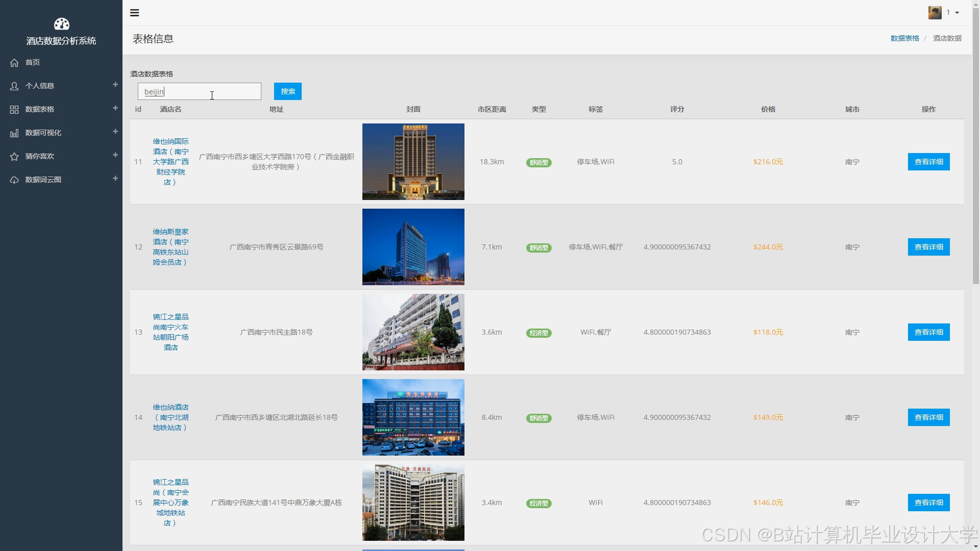Screen dimensions: 980x551
Task: Click the hamburger menu icon at top left
Action: pyautogui.click(x=134, y=13)
